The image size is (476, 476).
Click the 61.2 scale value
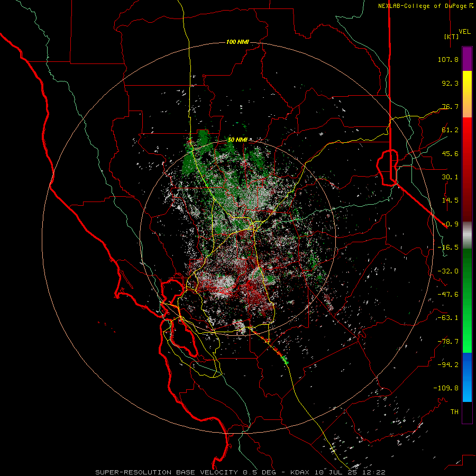click(450, 130)
